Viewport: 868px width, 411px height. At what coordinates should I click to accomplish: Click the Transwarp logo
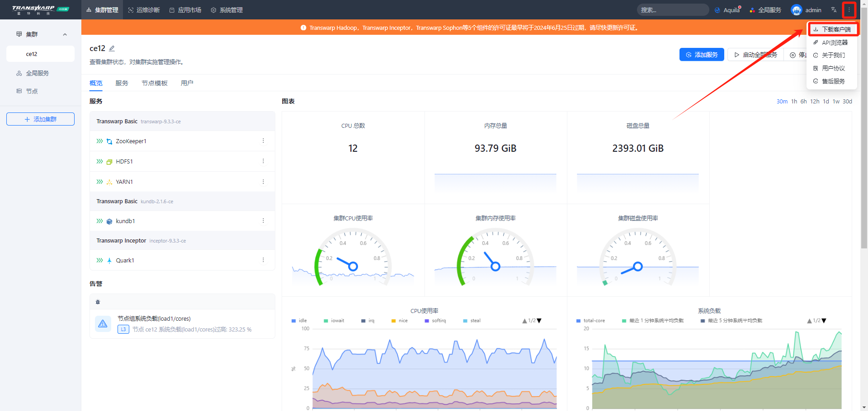[x=40, y=9]
